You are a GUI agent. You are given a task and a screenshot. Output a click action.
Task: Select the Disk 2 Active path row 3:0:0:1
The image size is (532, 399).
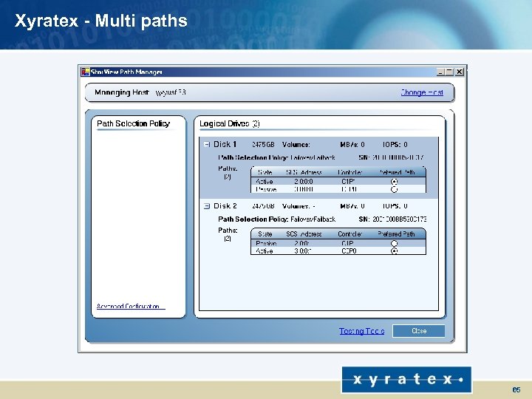coord(338,251)
